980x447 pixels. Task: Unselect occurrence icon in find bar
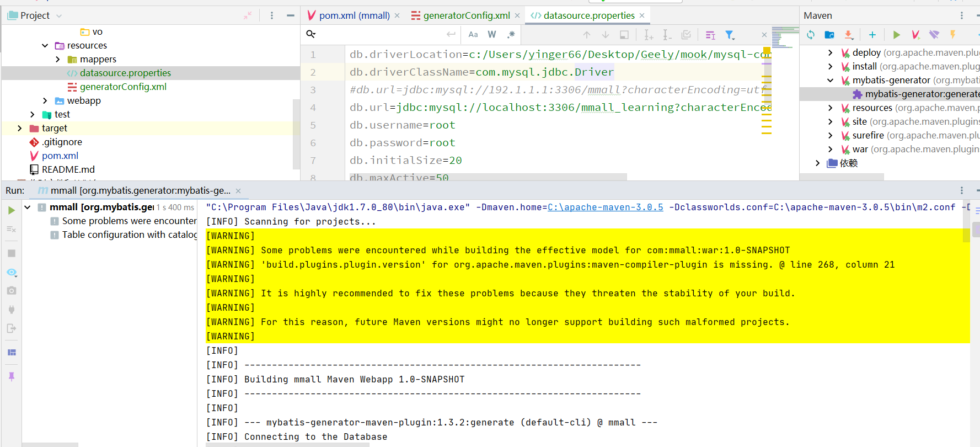tap(667, 35)
